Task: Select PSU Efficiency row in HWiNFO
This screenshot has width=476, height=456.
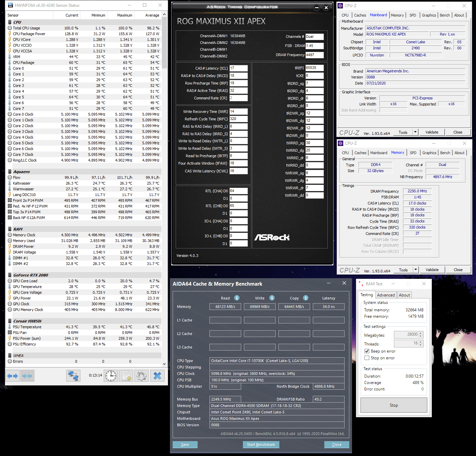Action: click(83, 344)
